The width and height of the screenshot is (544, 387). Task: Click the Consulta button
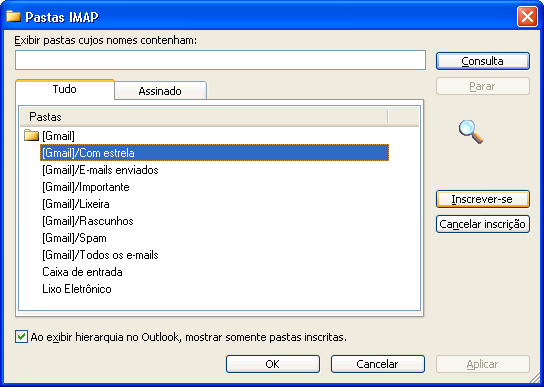(x=483, y=61)
